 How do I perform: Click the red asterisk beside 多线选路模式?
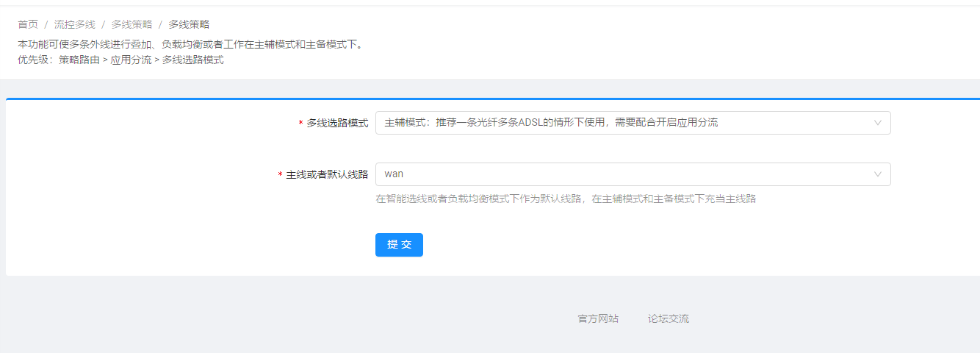coord(300,124)
